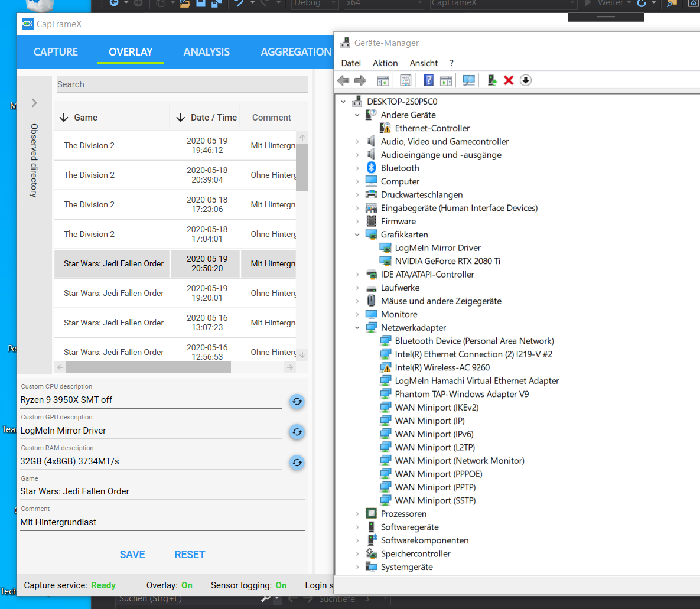Click the record list horizontal scrollbar thumb

coord(148,367)
